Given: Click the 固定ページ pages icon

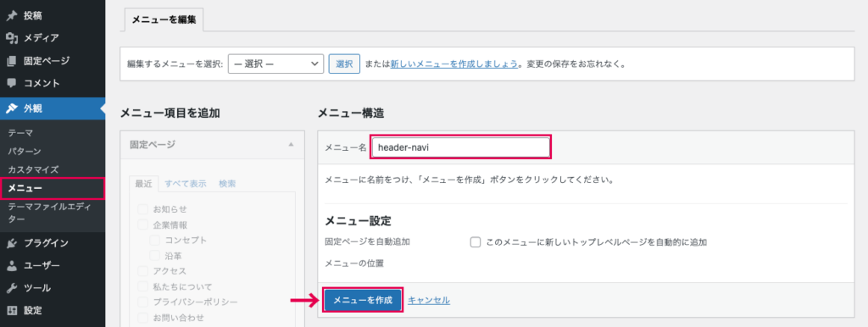Looking at the screenshot, I should click(11, 61).
